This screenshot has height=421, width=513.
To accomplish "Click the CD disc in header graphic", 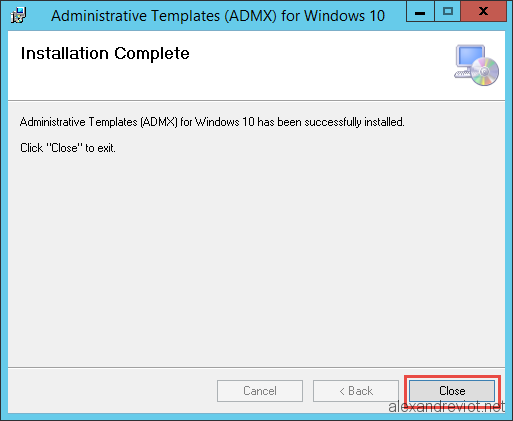I will 484,71.
